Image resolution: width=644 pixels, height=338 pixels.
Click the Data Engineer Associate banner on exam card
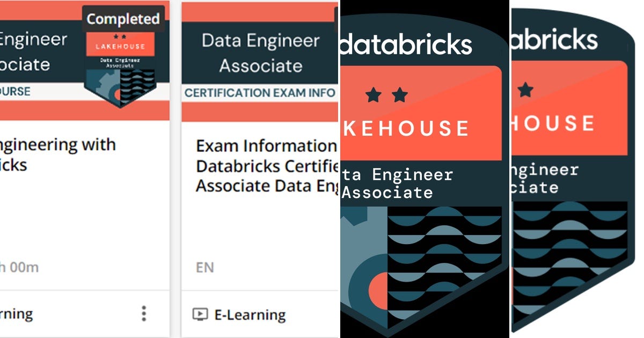point(260,53)
